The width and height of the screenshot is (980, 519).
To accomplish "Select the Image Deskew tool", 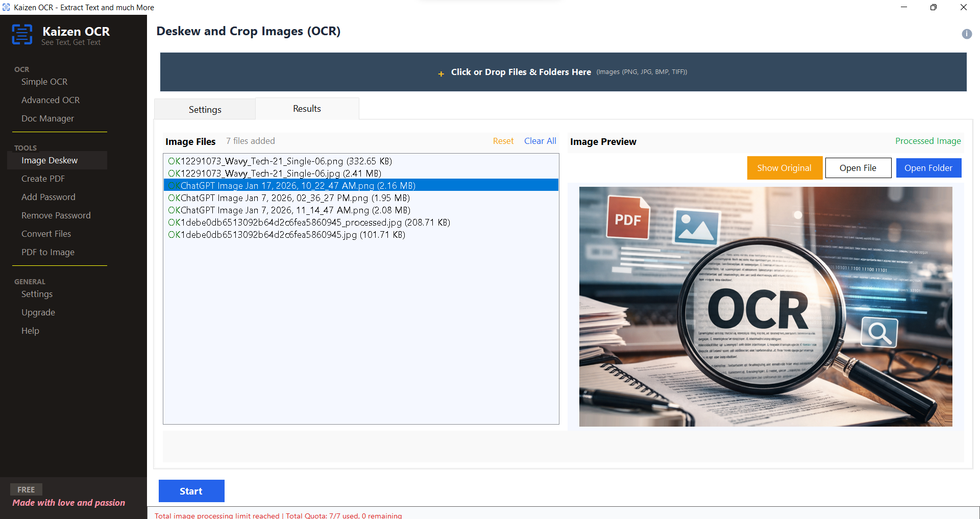I will pos(50,160).
